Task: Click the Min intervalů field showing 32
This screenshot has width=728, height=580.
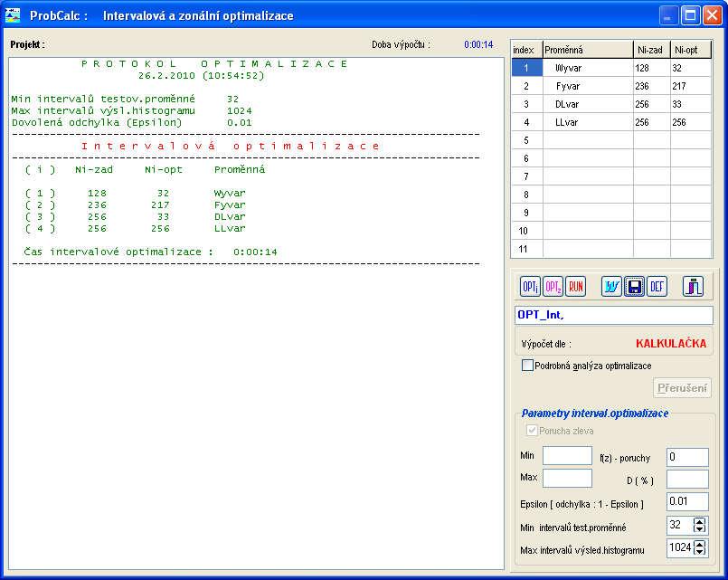Action: click(681, 525)
